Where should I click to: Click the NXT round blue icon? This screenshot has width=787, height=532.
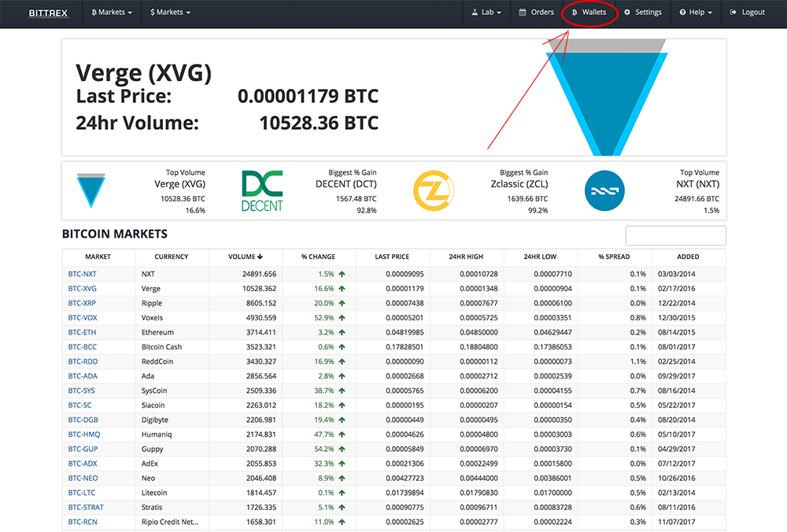click(604, 190)
